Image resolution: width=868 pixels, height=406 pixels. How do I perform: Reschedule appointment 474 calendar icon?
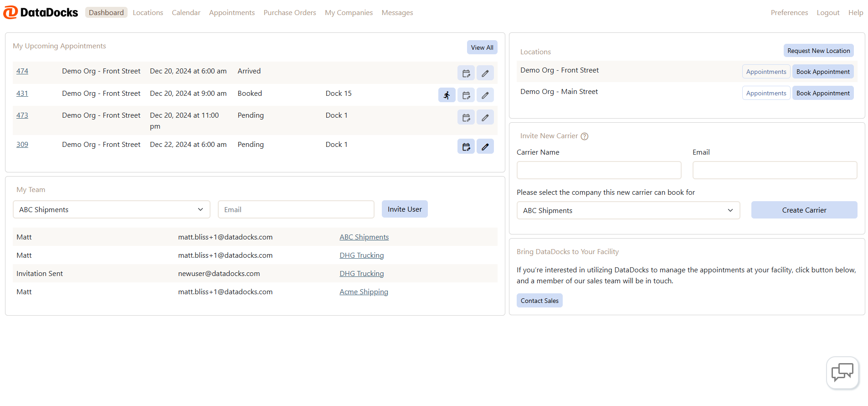(x=466, y=73)
